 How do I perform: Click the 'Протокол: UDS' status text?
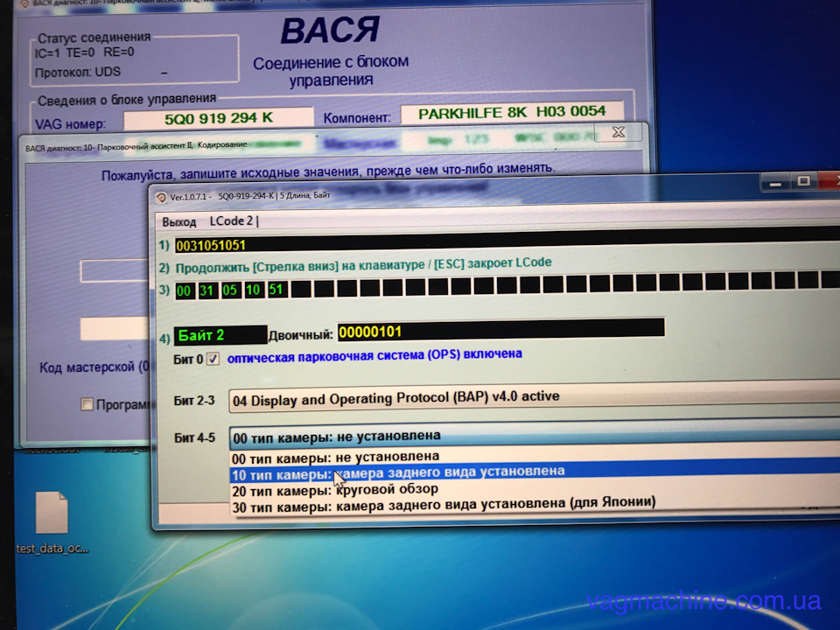pyautogui.click(x=78, y=73)
